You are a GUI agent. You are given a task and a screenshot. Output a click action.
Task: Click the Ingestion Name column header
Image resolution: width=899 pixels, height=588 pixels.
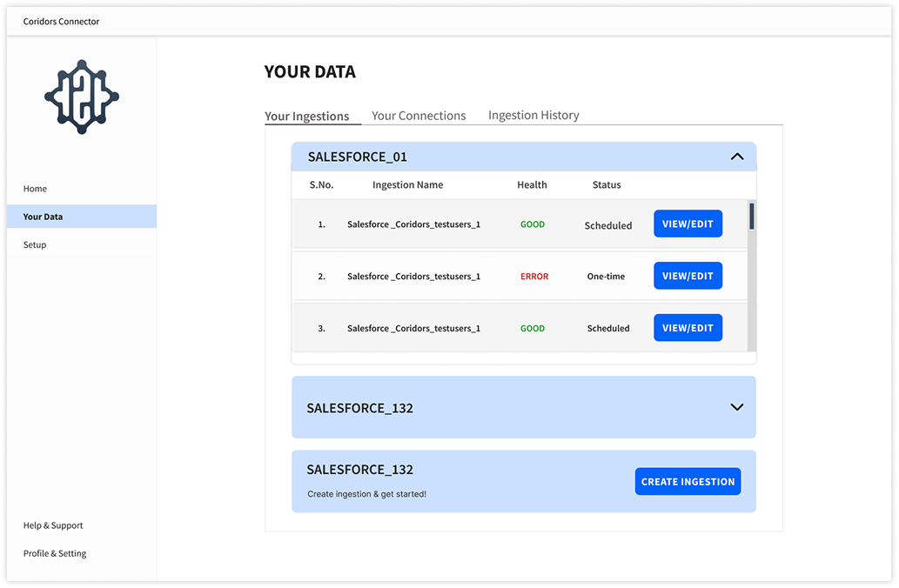tap(407, 184)
